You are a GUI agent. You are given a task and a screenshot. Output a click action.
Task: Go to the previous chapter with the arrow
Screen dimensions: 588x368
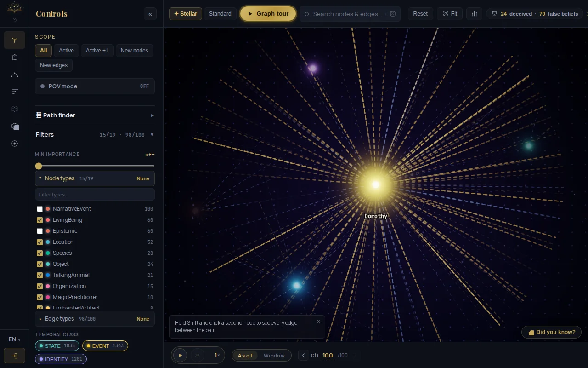point(303,355)
